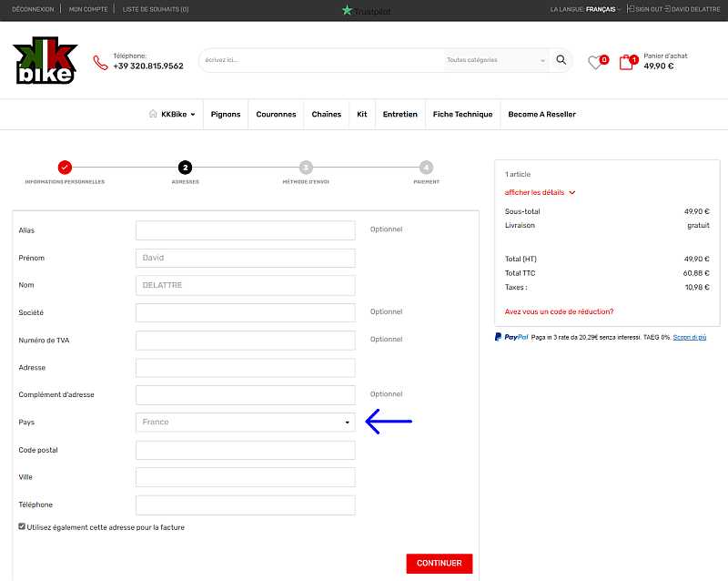
Task: Click the red phone icon
Action: click(x=100, y=62)
